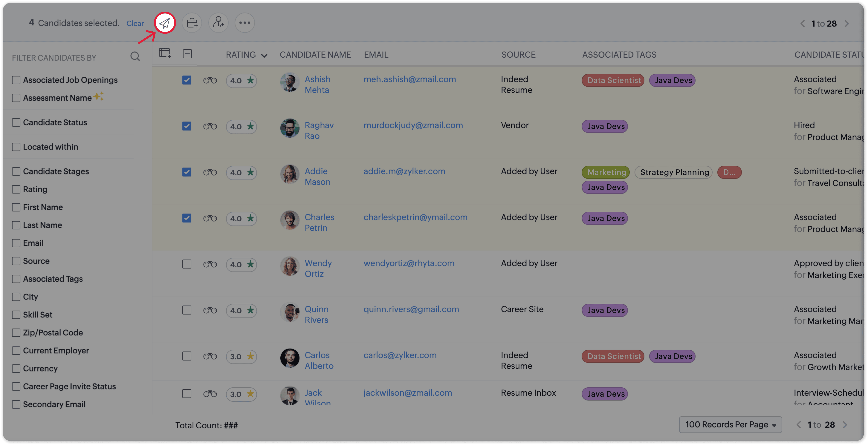Click the 4.0 star rating for Raghav Rao
868x445 pixels.
(241, 126)
